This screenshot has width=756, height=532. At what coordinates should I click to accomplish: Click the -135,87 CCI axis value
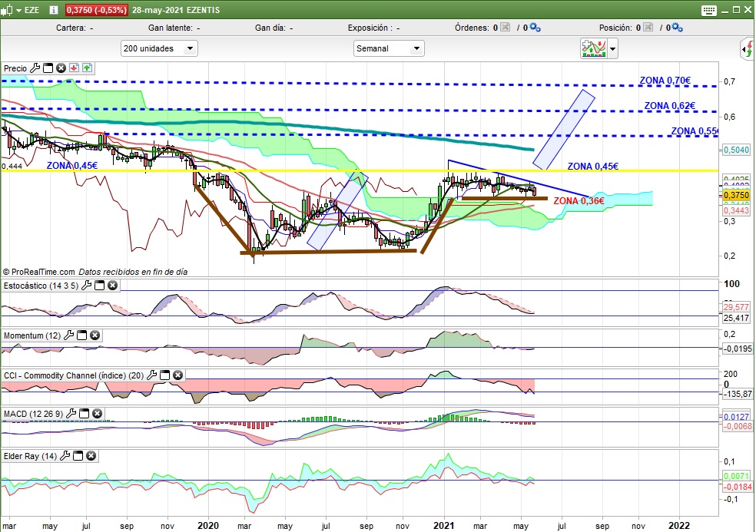[x=738, y=394]
